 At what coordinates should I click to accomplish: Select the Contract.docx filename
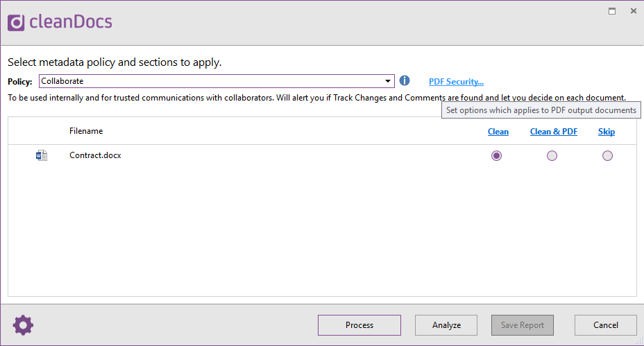pyautogui.click(x=95, y=155)
